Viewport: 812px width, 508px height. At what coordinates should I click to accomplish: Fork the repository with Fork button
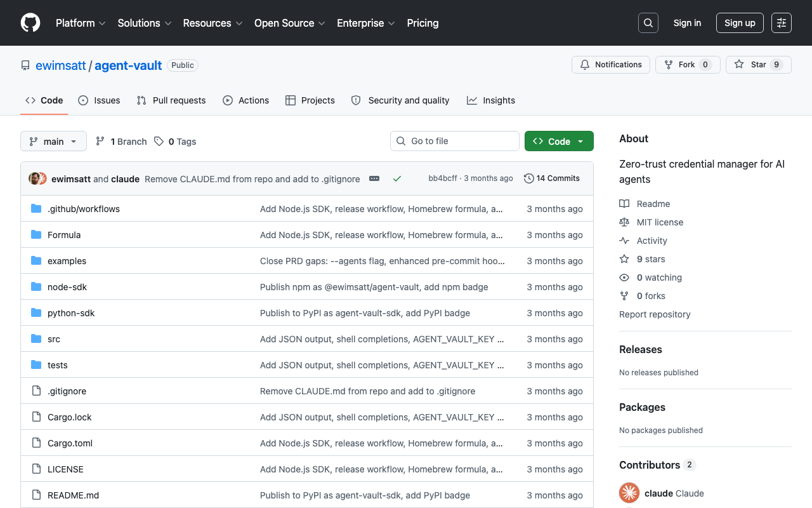pos(688,65)
